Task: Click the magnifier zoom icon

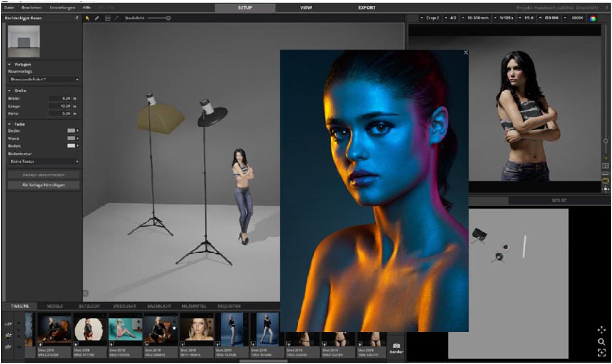Action: pos(602,342)
